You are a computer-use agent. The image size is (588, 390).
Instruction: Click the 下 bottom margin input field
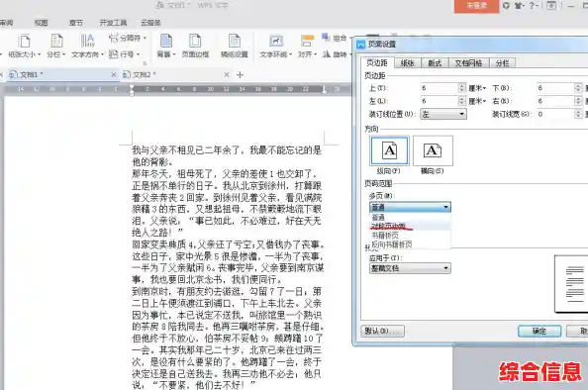(555, 88)
